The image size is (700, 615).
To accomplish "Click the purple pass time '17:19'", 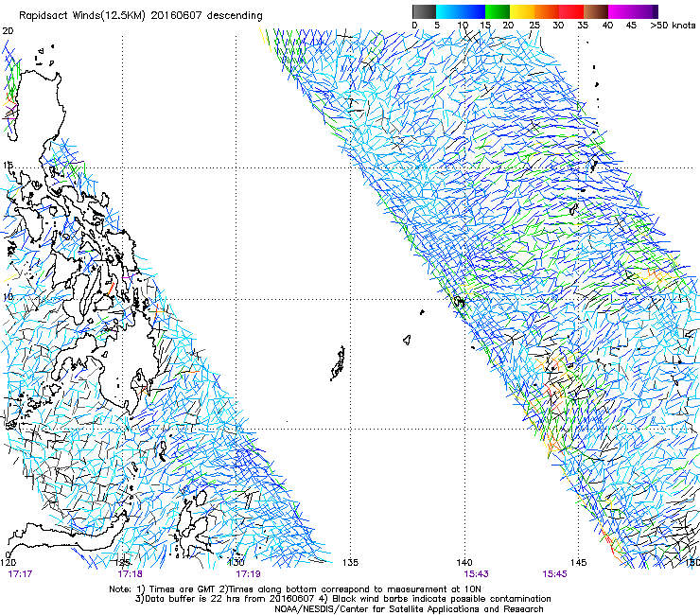I will pos(248,573).
